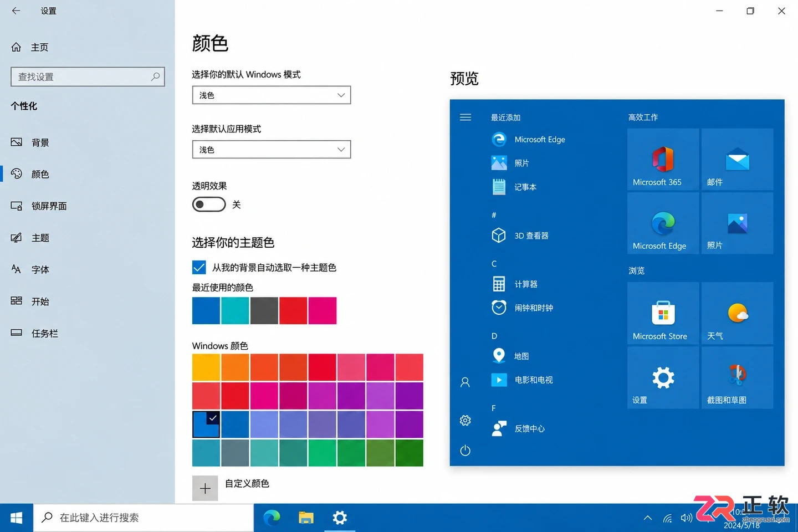Click 反馈中心 in app list

(519, 428)
